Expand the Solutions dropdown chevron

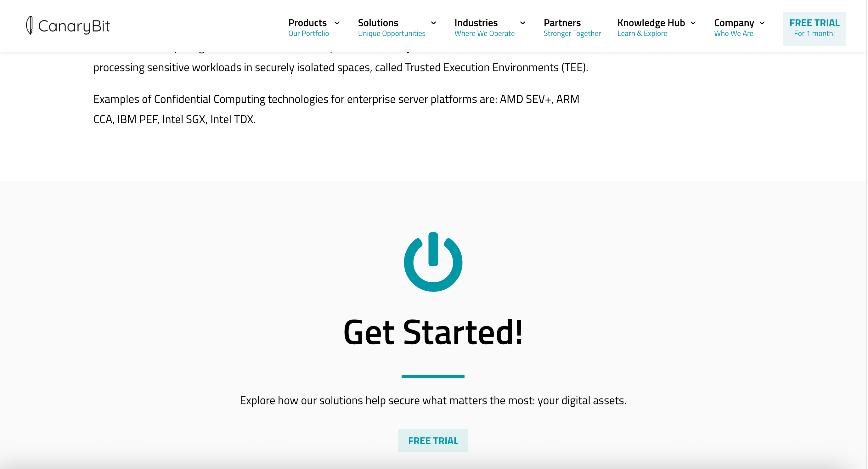tap(434, 23)
